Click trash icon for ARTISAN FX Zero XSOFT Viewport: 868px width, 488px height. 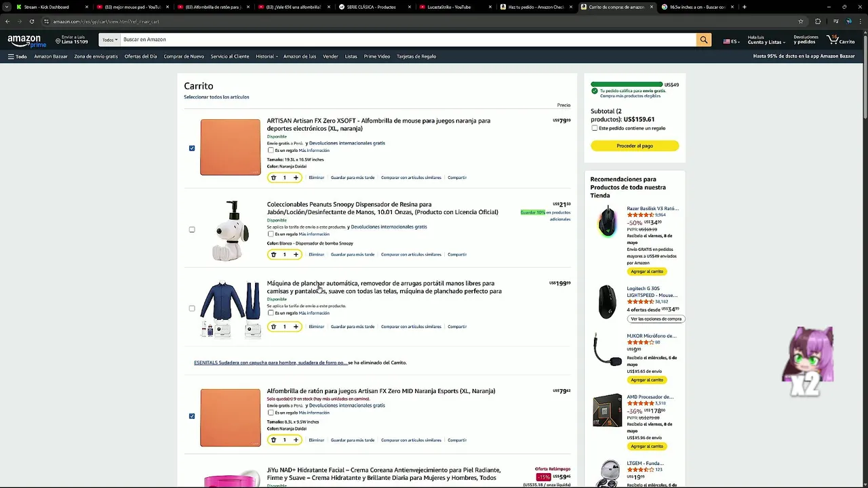point(273,178)
